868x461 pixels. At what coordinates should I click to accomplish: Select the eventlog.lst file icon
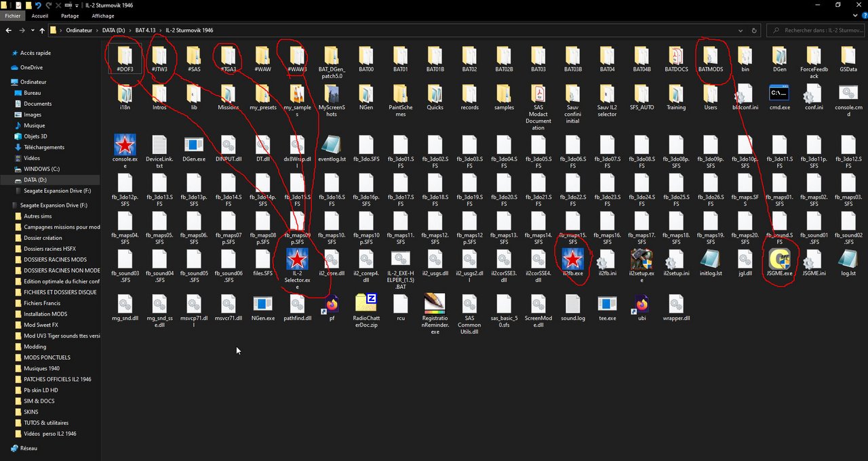pyautogui.click(x=332, y=144)
